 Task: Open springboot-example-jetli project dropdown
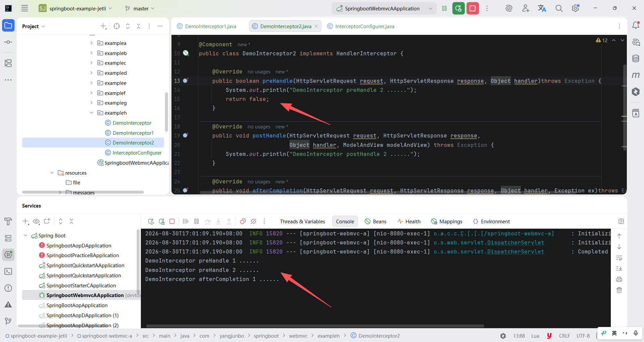76,8
